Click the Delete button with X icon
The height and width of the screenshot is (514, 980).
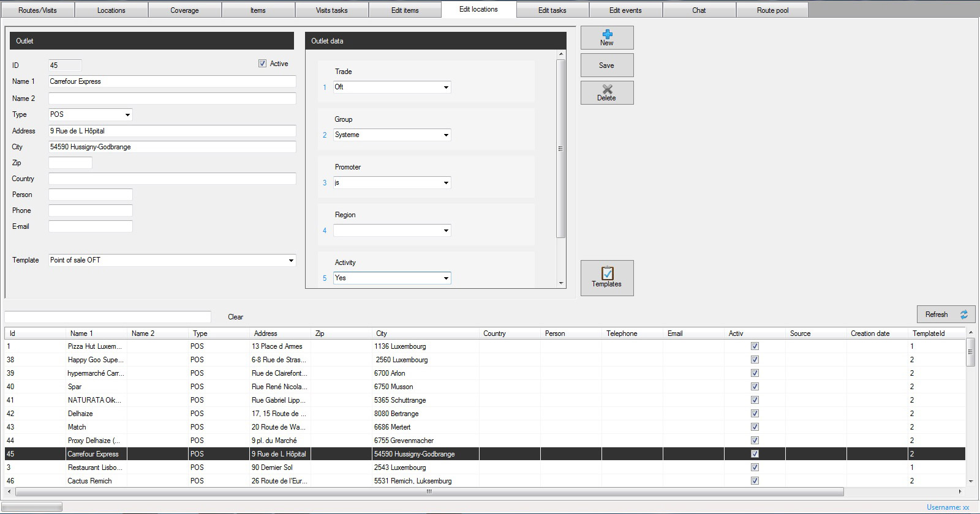click(606, 92)
